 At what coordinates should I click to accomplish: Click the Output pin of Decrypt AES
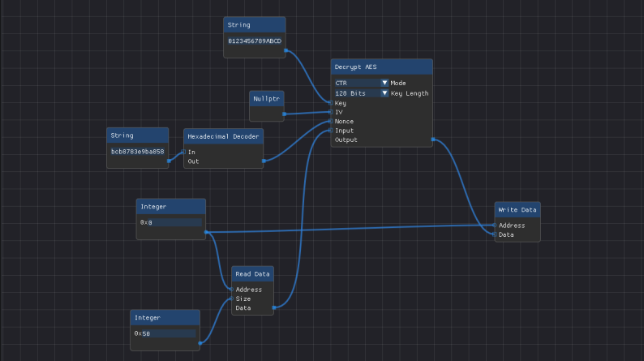tap(432, 140)
